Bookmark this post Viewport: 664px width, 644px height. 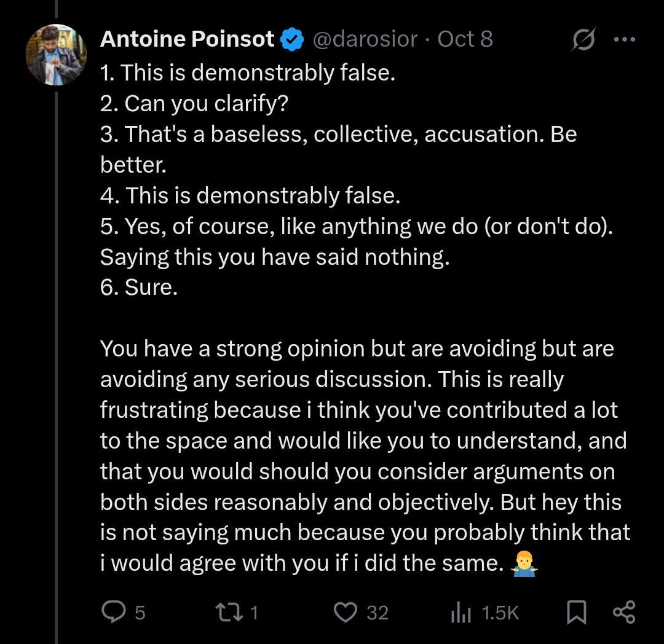coord(576,612)
